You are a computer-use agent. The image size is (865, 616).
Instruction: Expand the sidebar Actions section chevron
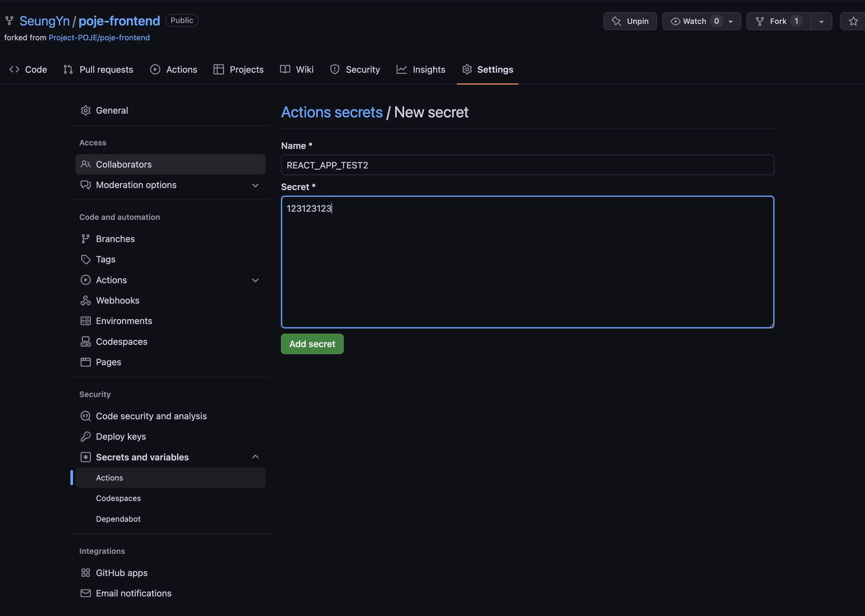(255, 280)
